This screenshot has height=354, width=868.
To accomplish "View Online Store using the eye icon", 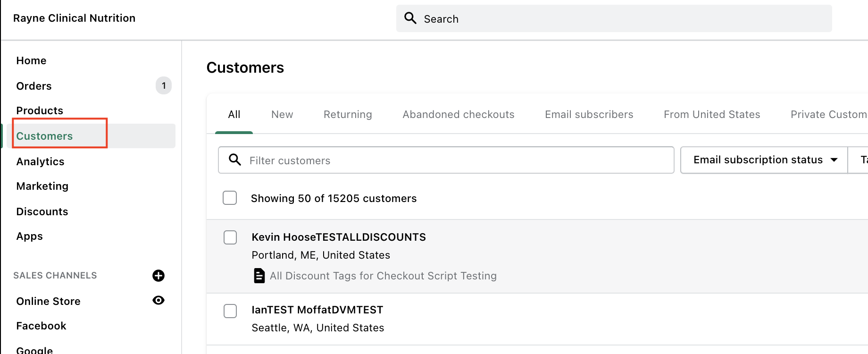I will coord(159,300).
